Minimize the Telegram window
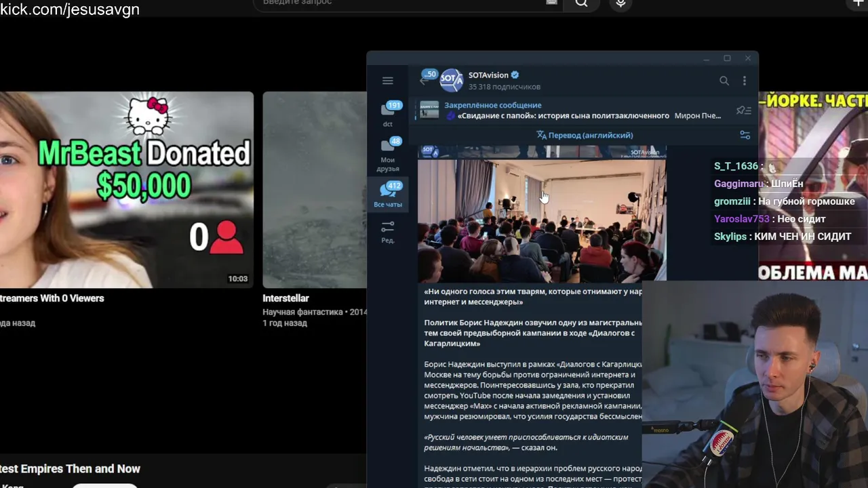The height and width of the screenshot is (488, 868). pos(706,59)
